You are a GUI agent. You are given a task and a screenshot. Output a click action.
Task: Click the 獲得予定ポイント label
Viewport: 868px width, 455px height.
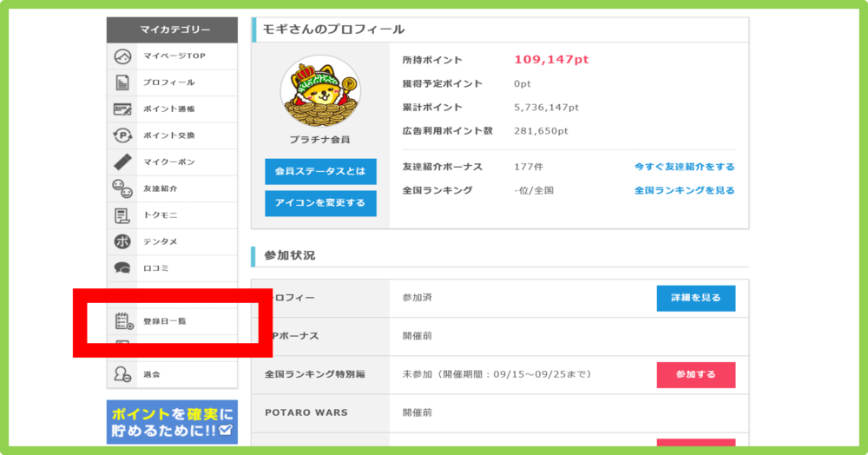pyautogui.click(x=443, y=83)
